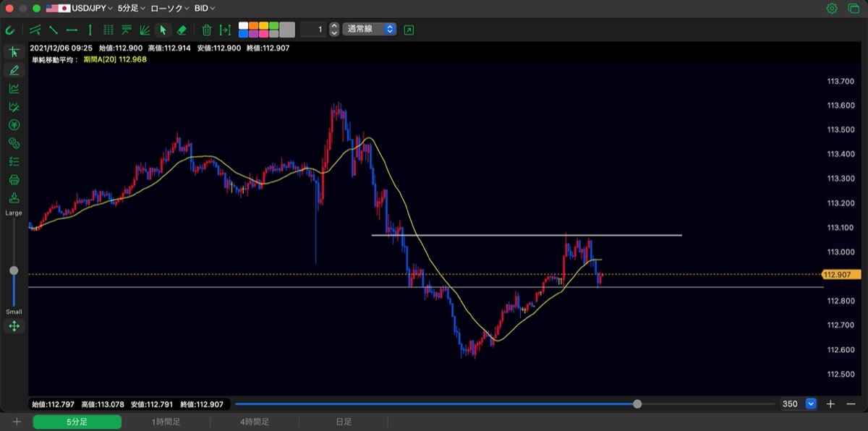
Task: Click the line width number field
Action: tap(313, 30)
